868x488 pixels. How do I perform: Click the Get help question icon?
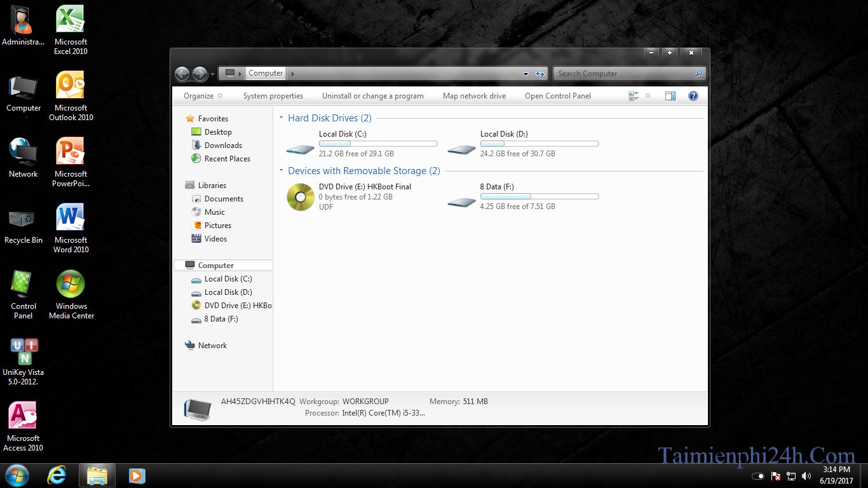[x=693, y=96]
